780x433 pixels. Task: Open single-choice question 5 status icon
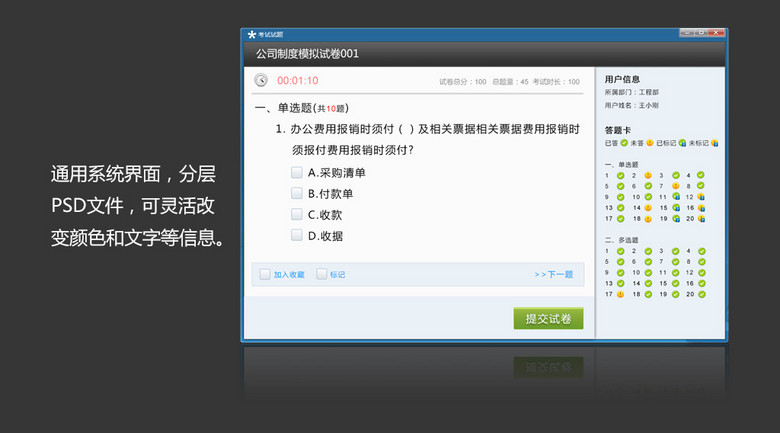620,186
